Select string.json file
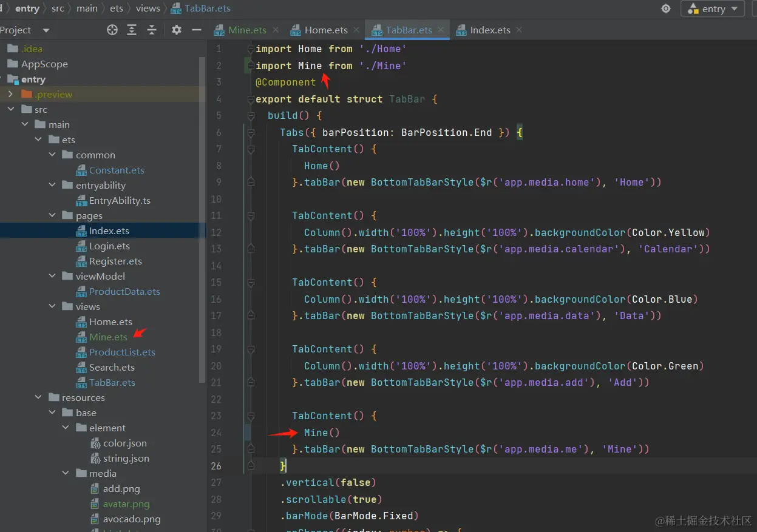 pyautogui.click(x=126, y=458)
